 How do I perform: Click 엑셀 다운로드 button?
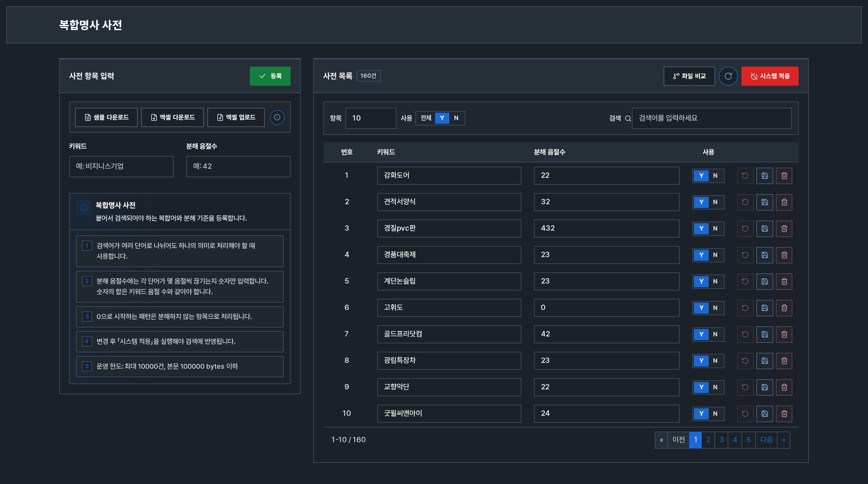click(x=173, y=117)
